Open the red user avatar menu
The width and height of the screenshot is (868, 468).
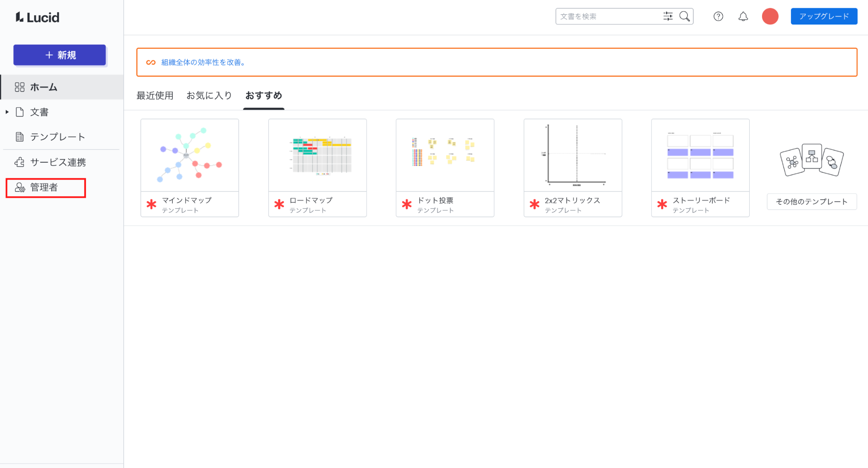(x=770, y=17)
